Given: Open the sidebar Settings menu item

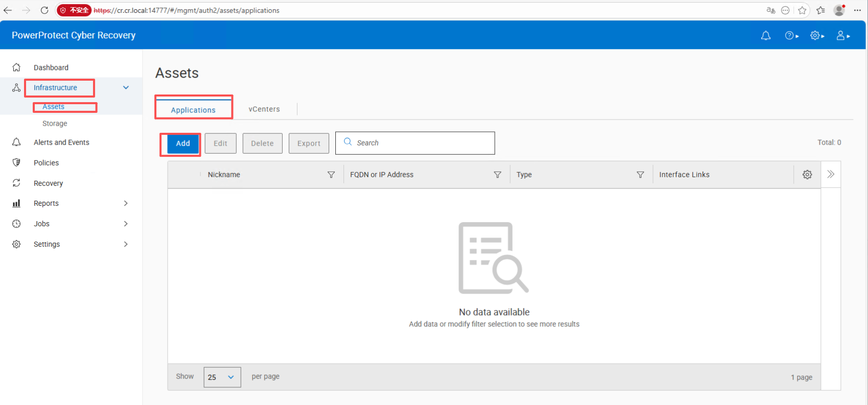Looking at the screenshot, I should (x=47, y=244).
